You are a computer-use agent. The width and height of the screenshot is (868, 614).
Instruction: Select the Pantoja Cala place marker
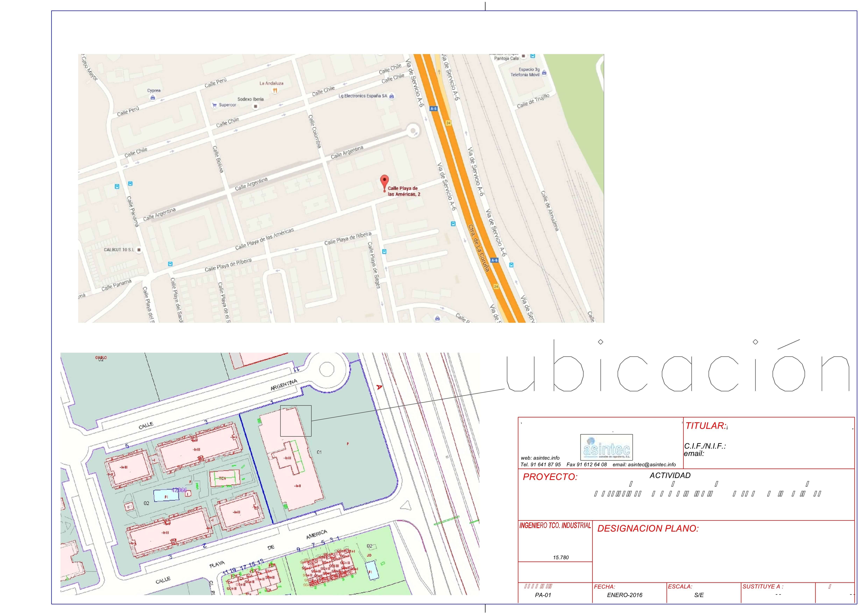tap(524, 56)
